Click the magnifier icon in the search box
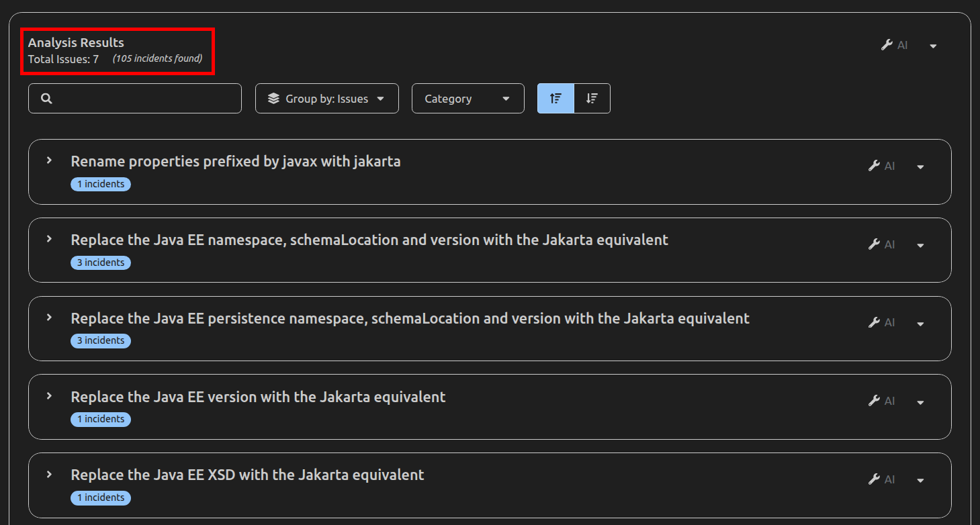The image size is (980, 525). [x=46, y=99]
